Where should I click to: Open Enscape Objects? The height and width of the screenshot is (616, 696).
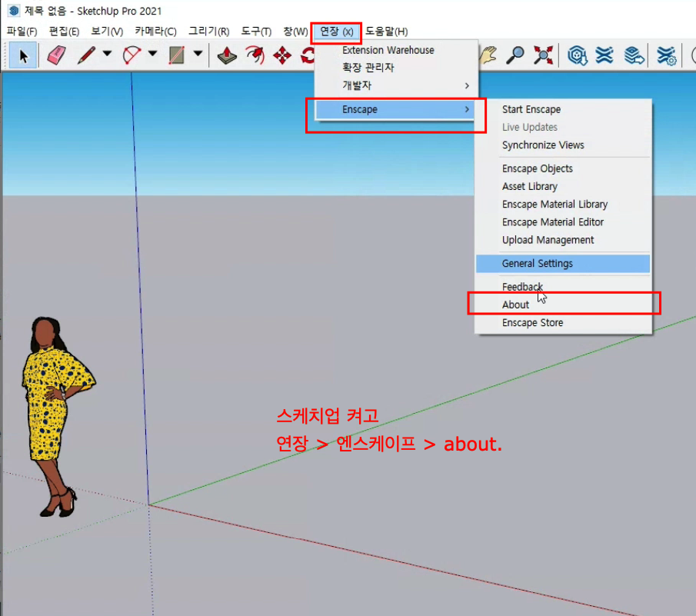tap(537, 168)
